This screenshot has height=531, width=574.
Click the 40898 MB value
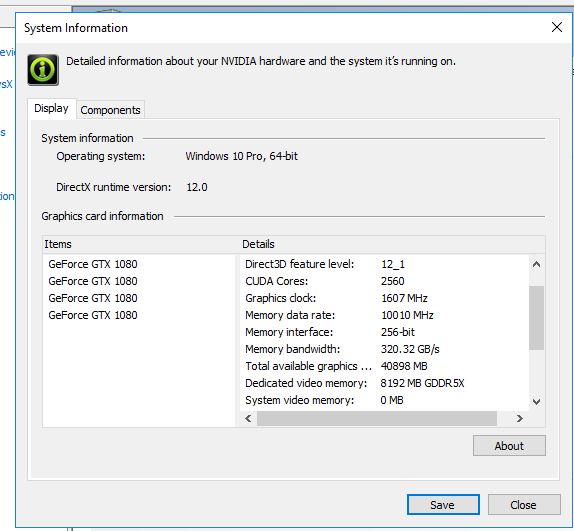[x=404, y=366]
